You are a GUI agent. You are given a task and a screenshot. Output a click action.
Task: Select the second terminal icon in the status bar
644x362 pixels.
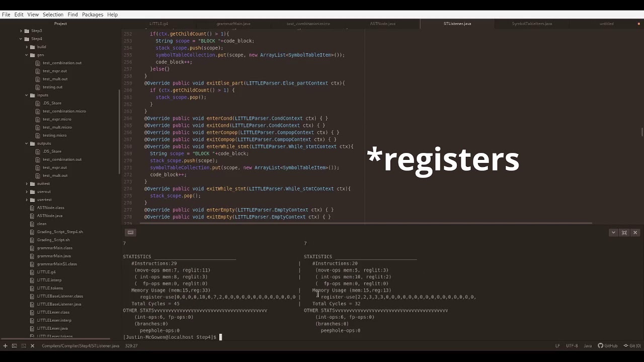click(x=23, y=346)
